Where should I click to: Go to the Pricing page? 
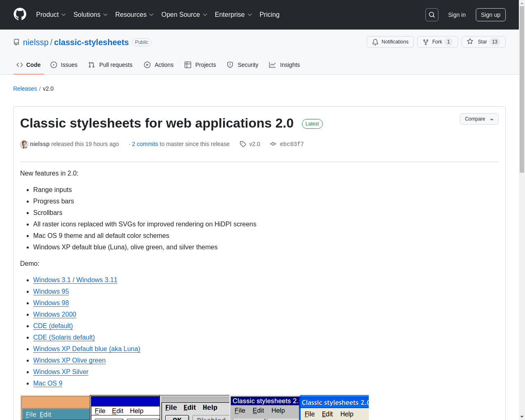click(x=269, y=15)
